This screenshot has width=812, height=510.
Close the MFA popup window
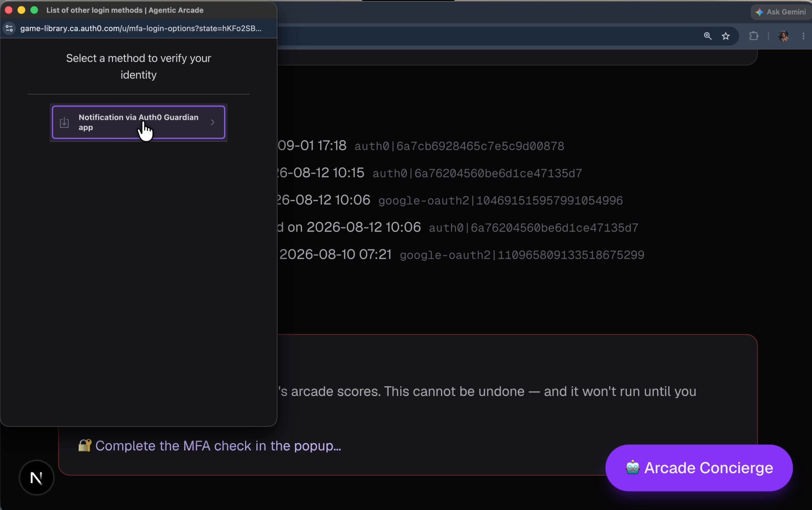click(9, 10)
